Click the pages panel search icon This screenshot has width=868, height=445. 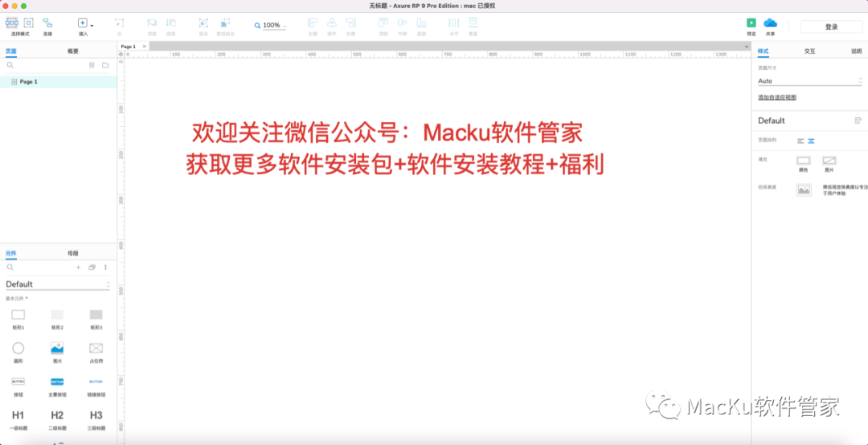point(10,65)
